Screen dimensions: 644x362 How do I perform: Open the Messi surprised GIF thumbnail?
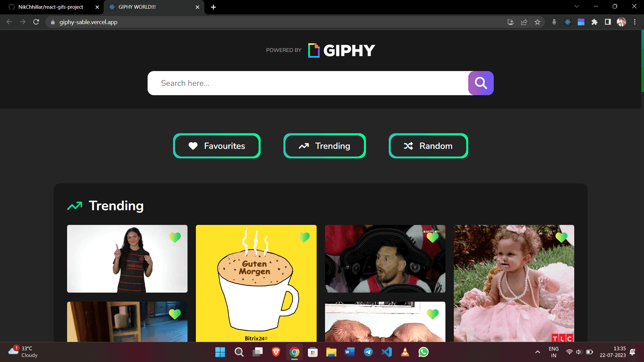(385, 259)
